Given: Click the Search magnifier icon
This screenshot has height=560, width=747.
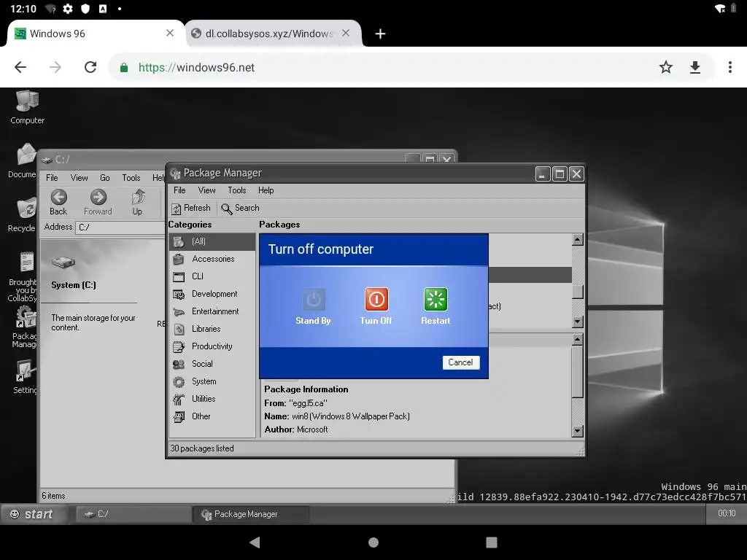Looking at the screenshot, I should pyautogui.click(x=227, y=209).
